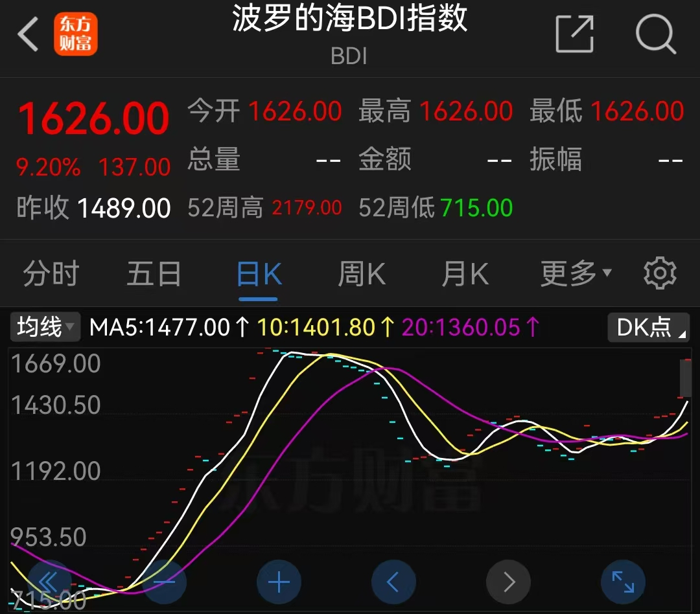This screenshot has height=614, width=700.
Task: Zoom in on the chart with plus
Action: [x=279, y=582]
